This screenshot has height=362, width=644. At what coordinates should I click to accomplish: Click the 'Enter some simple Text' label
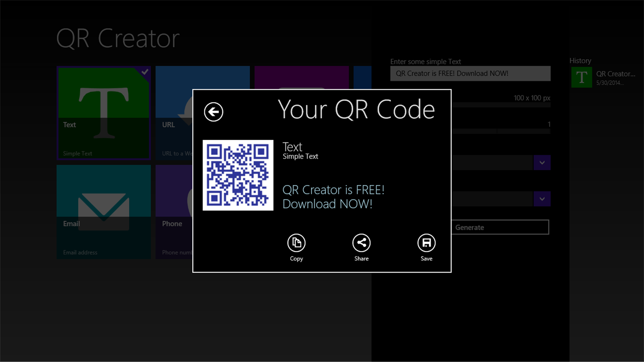(x=426, y=62)
